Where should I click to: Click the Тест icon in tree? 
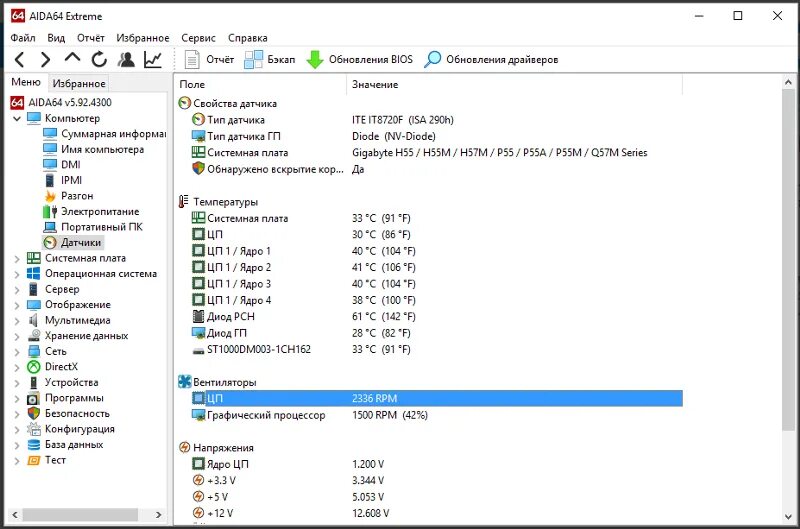[34, 460]
